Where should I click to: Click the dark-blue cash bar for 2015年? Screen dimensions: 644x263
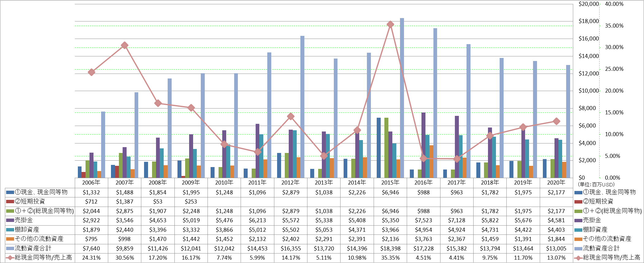point(379,148)
